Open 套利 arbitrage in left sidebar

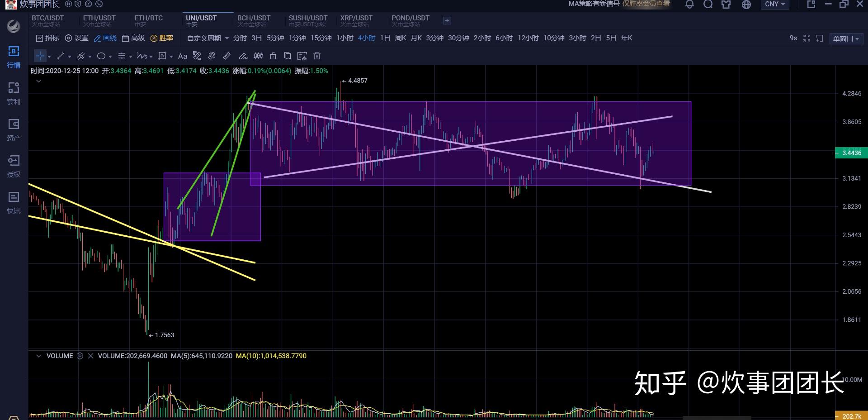[x=14, y=93]
